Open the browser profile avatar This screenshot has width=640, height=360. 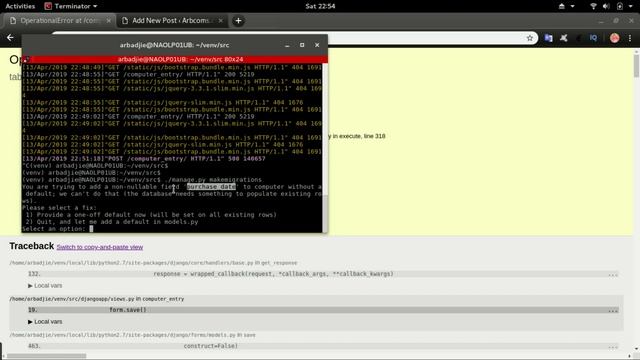(x=614, y=38)
